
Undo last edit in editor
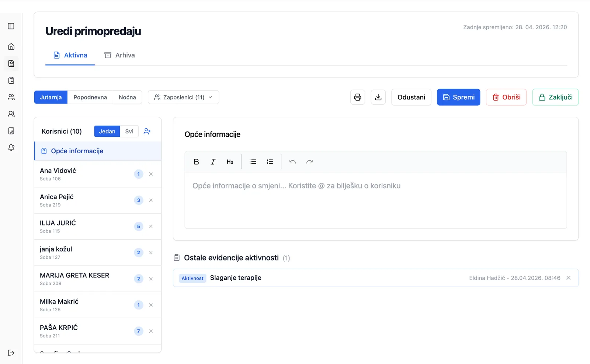(x=292, y=162)
